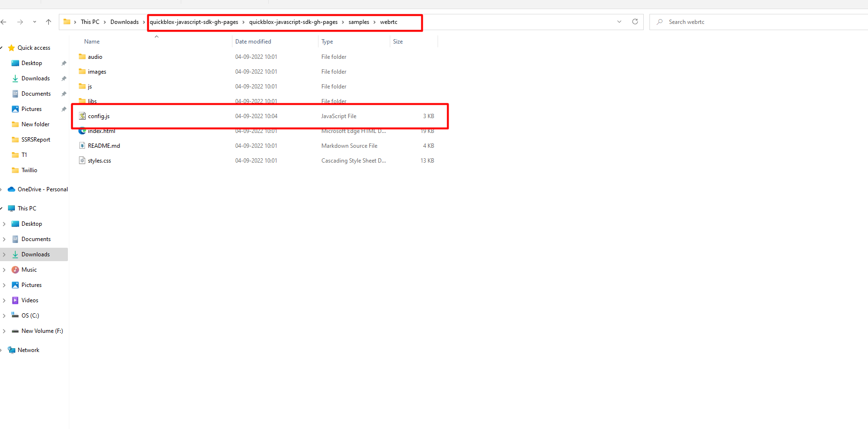Open the T1 folder in sidebar
The height and width of the screenshot is (429, 868).
(x=24, y=155)
